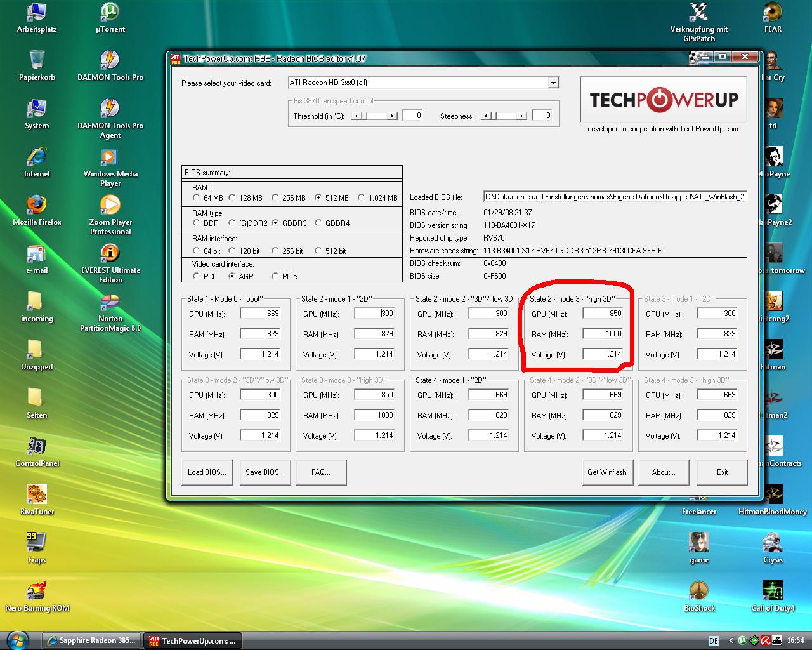The image size is (812, 650).
Task: Open the Verknüpfung mit GPxPatch shortcut
Action: [x=699, y=22]
